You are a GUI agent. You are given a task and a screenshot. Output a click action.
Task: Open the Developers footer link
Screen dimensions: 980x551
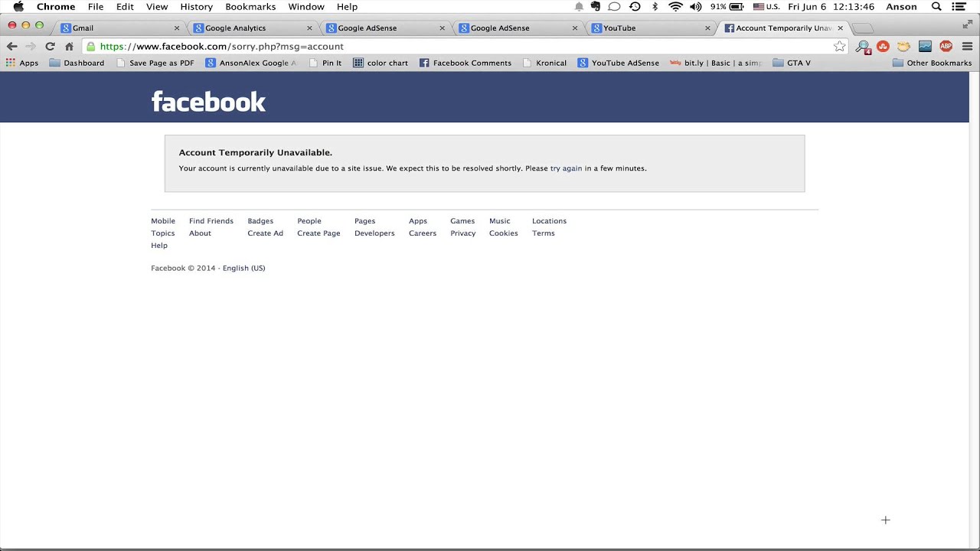374,233
